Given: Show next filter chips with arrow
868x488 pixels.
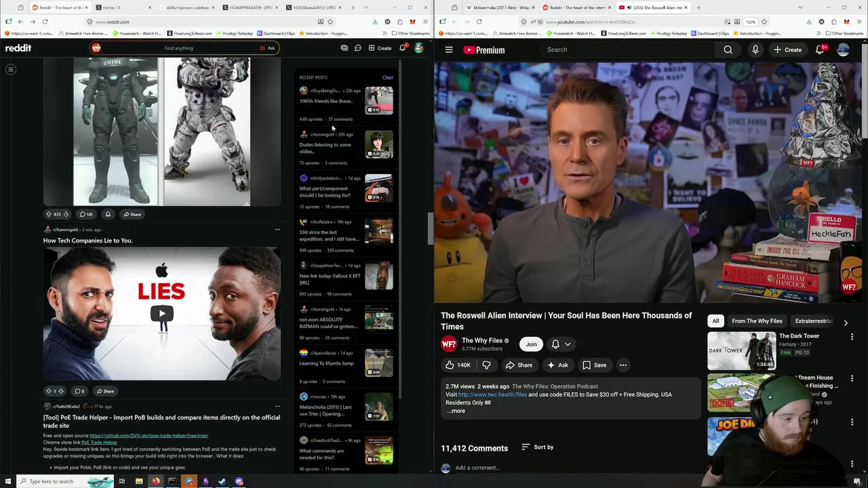Looking at the screenshot, I should 846,323.
